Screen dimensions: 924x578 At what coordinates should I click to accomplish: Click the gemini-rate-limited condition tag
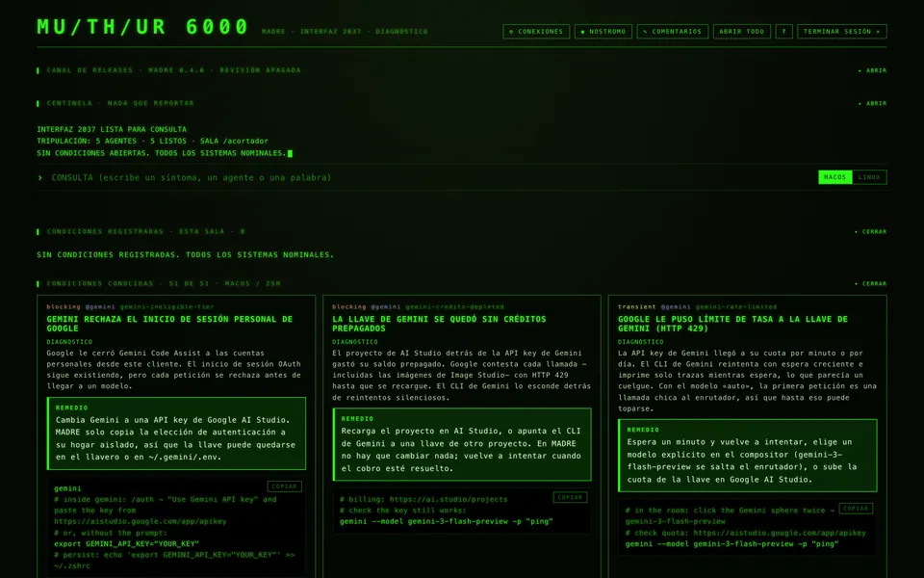click(736, 306)
